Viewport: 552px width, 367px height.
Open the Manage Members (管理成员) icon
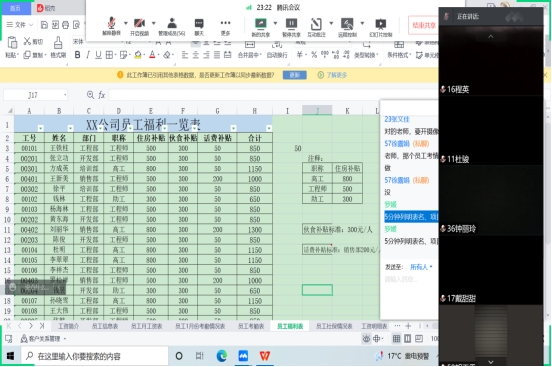[x=171, y=26]
